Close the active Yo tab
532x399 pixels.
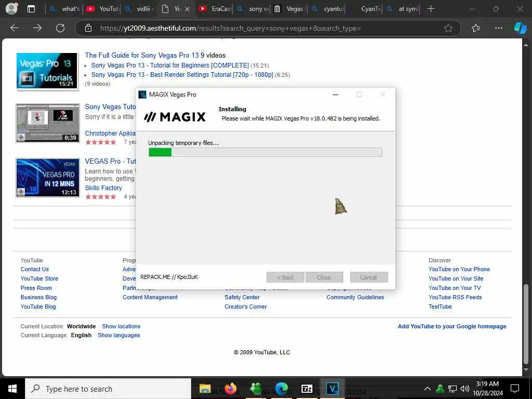187,9
